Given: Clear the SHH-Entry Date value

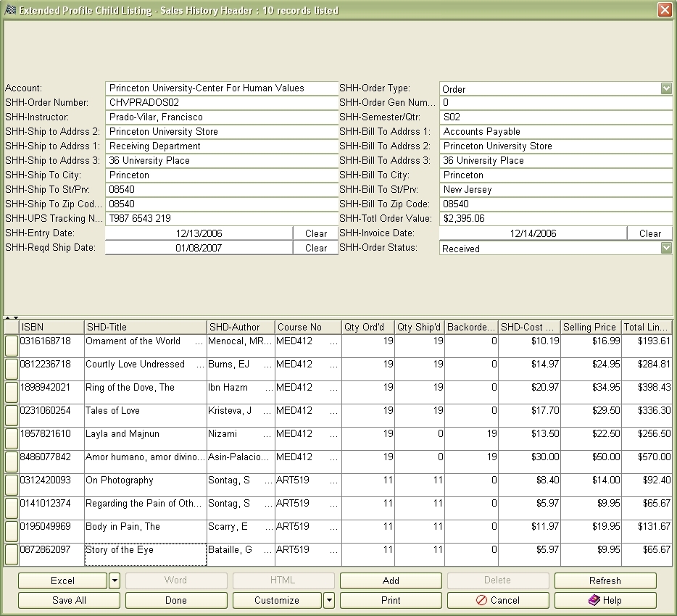Looking at the screenshot, I should tap(315, 233).
